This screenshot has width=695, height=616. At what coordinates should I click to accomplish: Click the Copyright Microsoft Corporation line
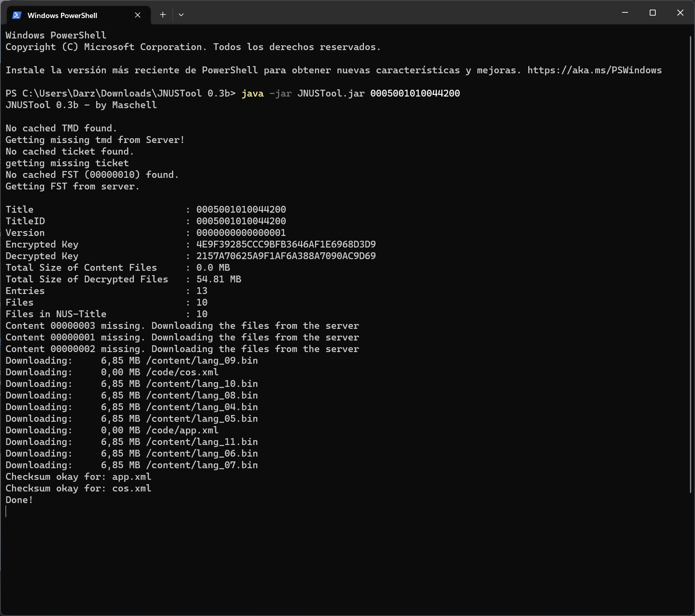[x=193, y=47]
